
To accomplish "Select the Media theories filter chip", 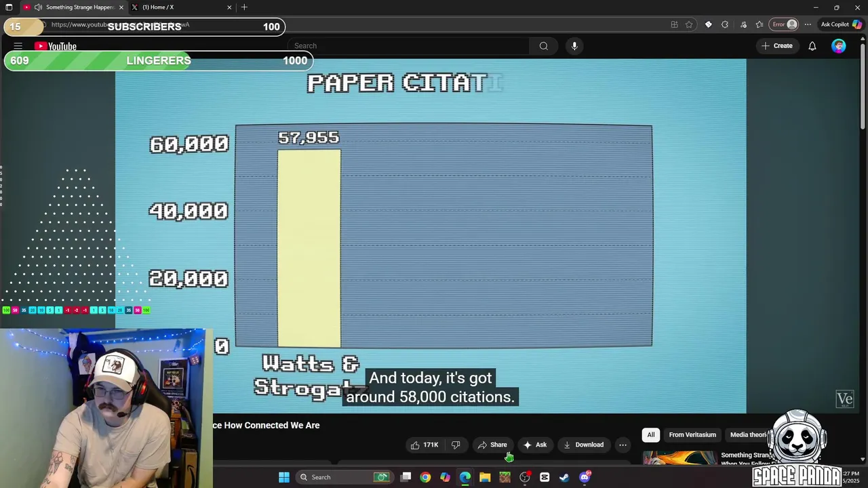I will 747,434.
